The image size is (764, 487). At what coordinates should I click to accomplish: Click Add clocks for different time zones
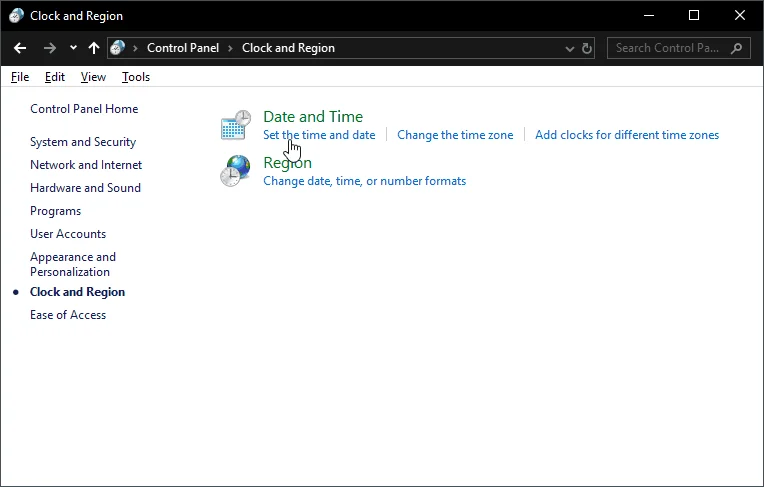click(x=627, y=135)
